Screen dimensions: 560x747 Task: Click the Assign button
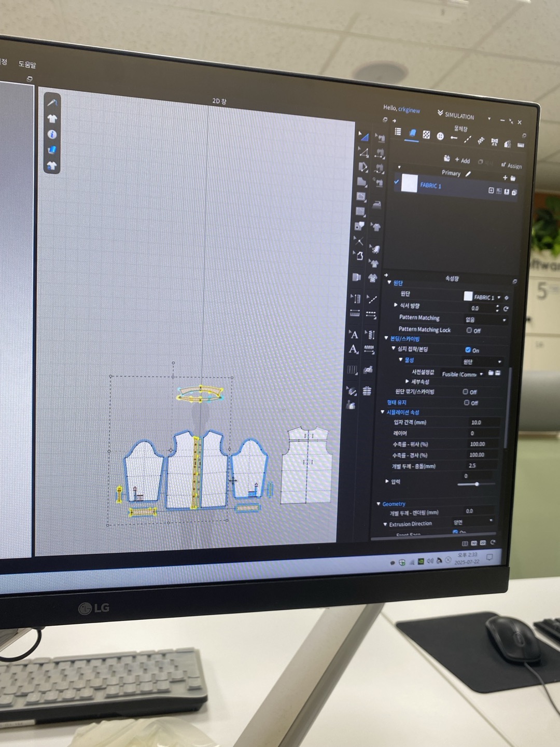tap(511, 165)
